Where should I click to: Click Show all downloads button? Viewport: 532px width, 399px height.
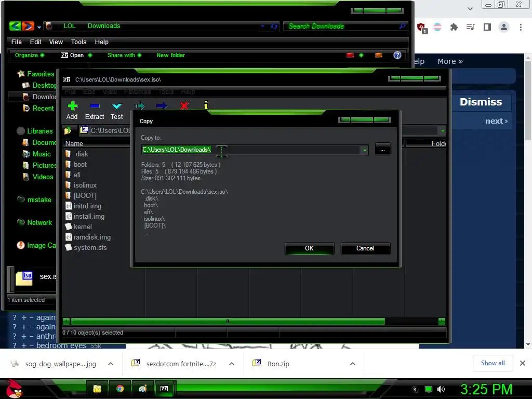[x=493, y=363]
